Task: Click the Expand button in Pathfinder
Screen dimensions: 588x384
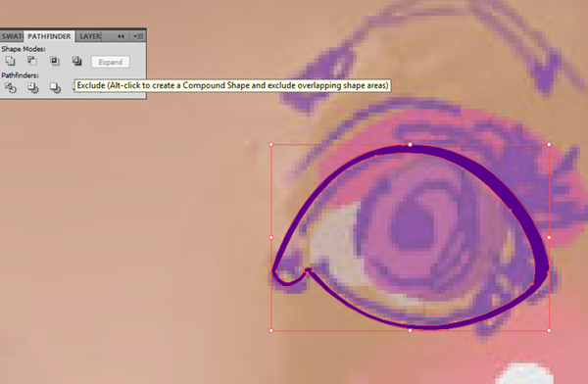Action: [x=111, y=62]
